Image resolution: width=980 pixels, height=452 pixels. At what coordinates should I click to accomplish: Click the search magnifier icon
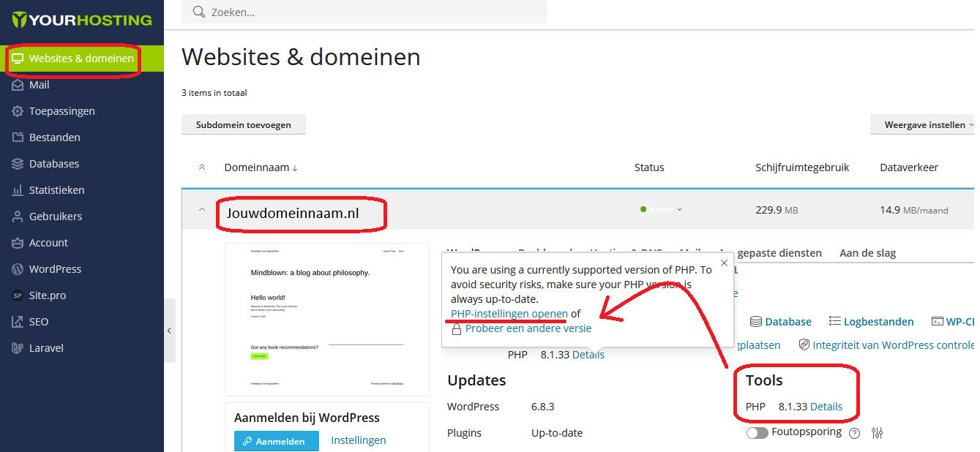tap(198, 12)
